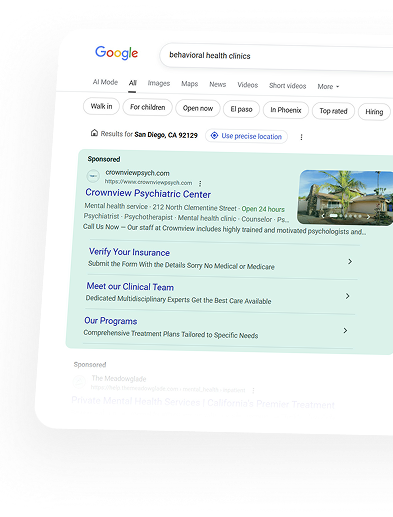The width and height of the screenshot is (393, 517).
Task: Click the home location icon near Results for
Action: coord(94,133)
